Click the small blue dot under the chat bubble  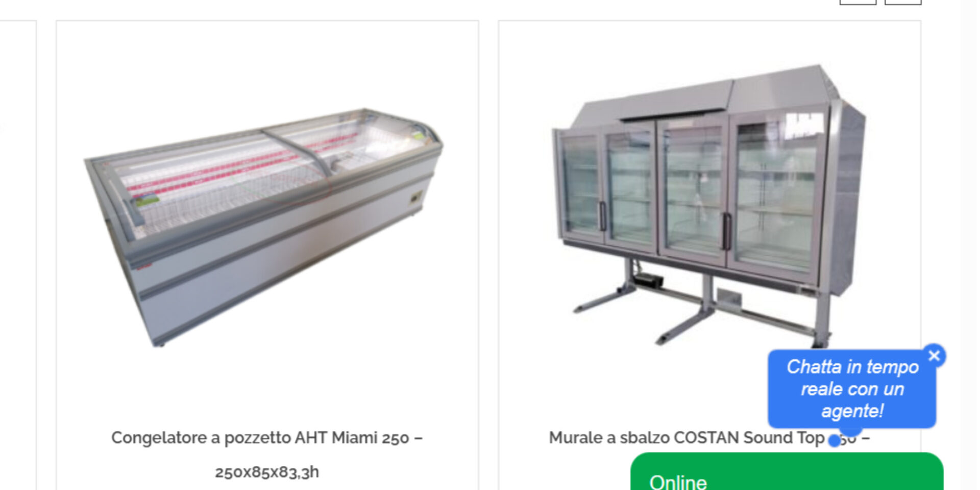tap(834, 440)
